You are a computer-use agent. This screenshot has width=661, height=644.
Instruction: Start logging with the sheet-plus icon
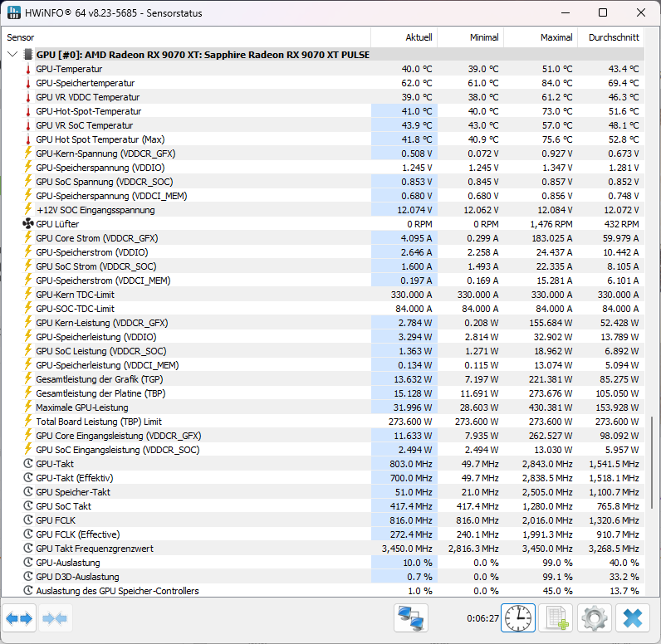[x=557, y=618]
